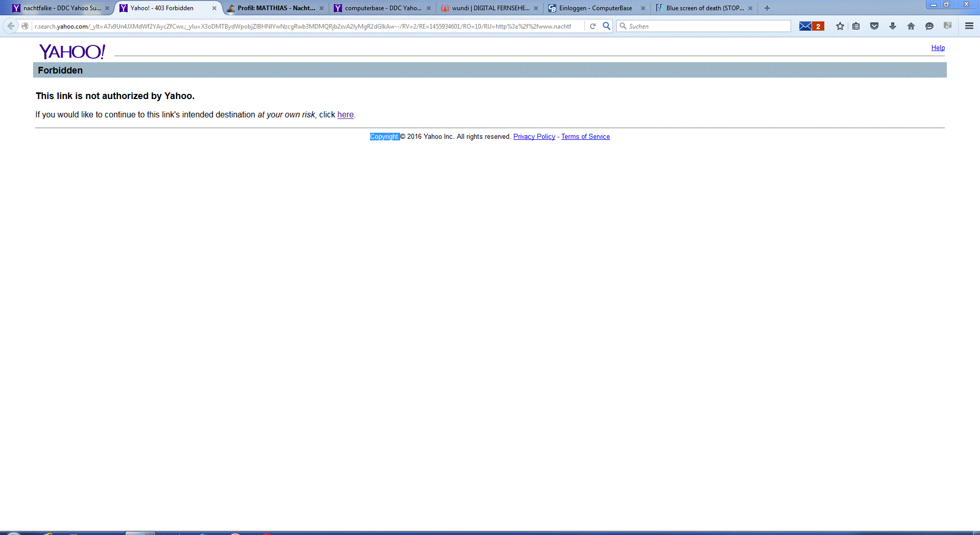
Task: Click the 'here' link to continue
Action: pos(346,115)
